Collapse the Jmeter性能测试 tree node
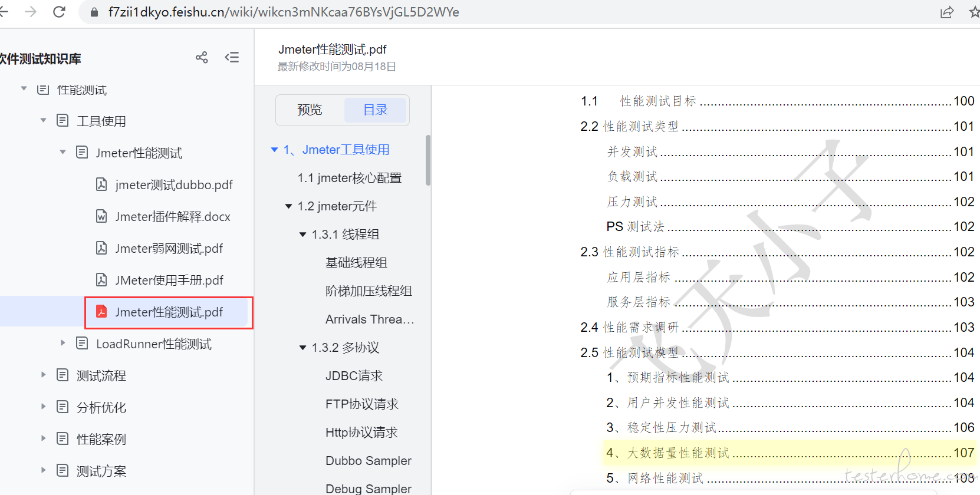The width and height of the screenshot is (980, 495). [x=63, y=152]
